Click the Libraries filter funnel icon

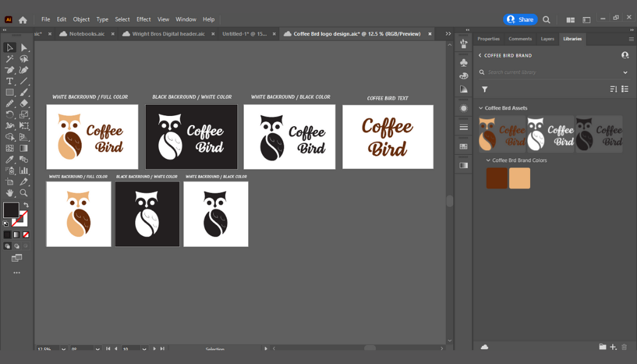(x=485, y=89)
